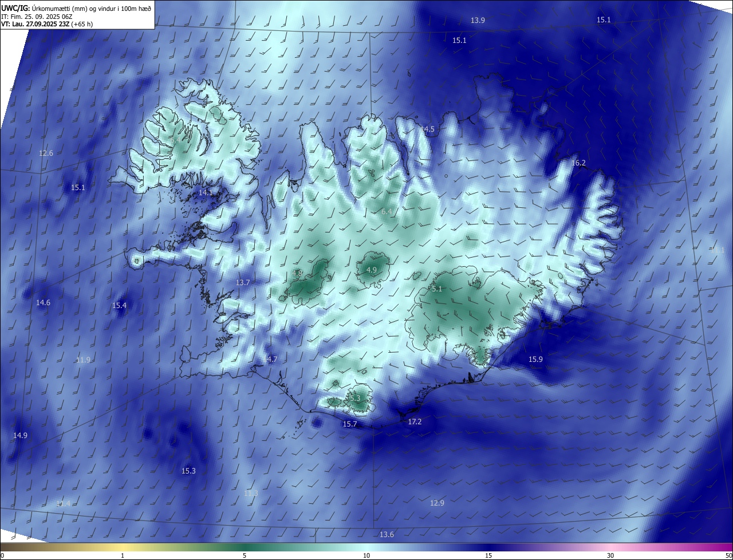This screenshot has height=560, width=733.
Task: Select the 13.9 value label
Action: [478, 20]
